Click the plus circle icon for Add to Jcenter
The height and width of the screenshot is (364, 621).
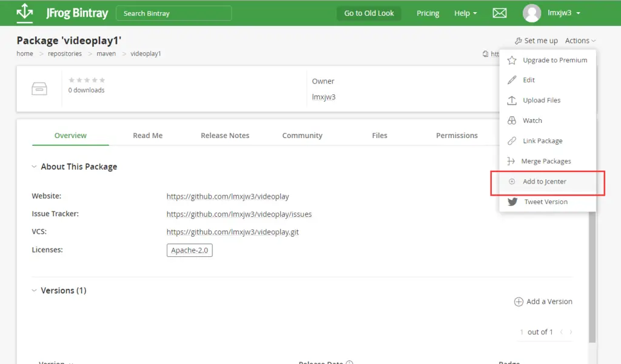tap(512, 182)
